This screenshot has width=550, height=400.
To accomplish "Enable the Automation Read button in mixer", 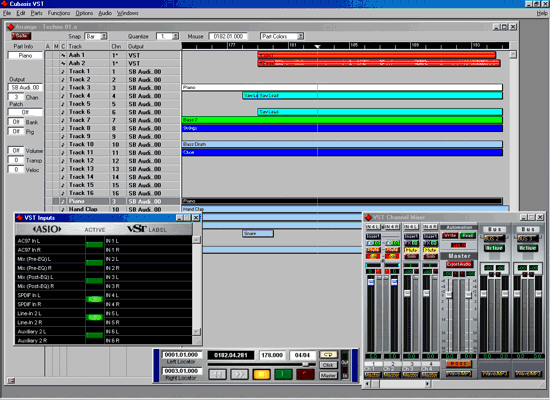I will [468, 235].
